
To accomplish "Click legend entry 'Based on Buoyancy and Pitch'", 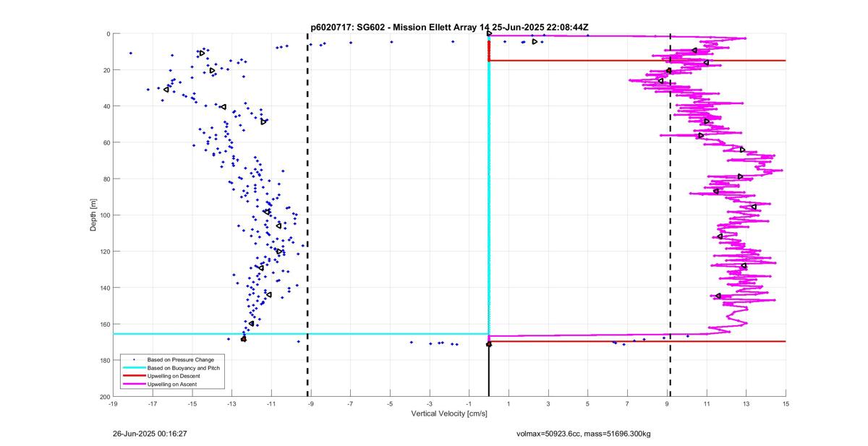I will coord(184,368).
